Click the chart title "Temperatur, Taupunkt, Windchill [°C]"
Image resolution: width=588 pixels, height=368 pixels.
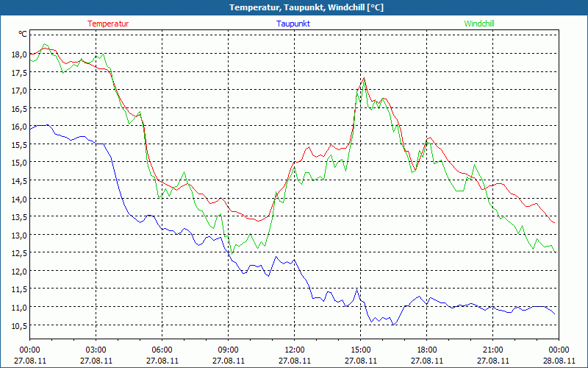tap(306, 7)
